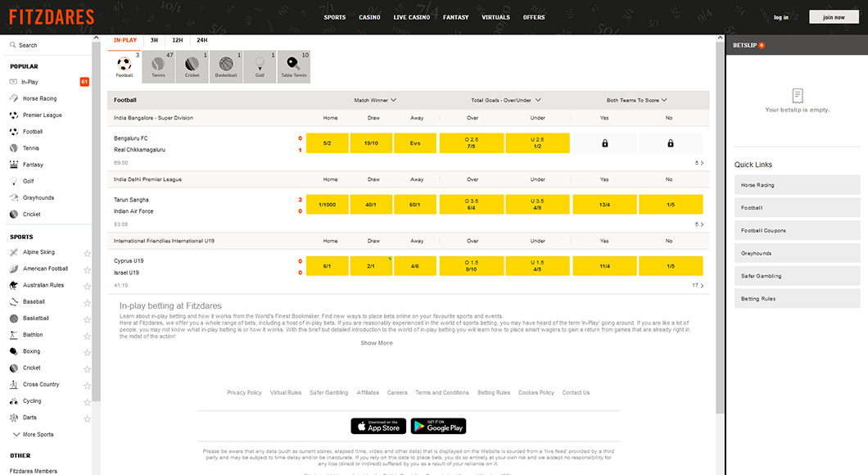Select the Golf sport icon tab
Screen dimensions: 868x475
tap(260, 67)
